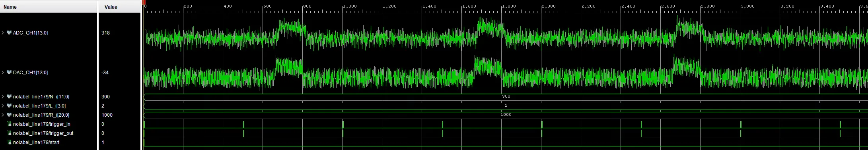Click the 2,200 tick label on the time ruler
Image resolution: width=868 pixels, height=150 pixels.
click(588, 6)
